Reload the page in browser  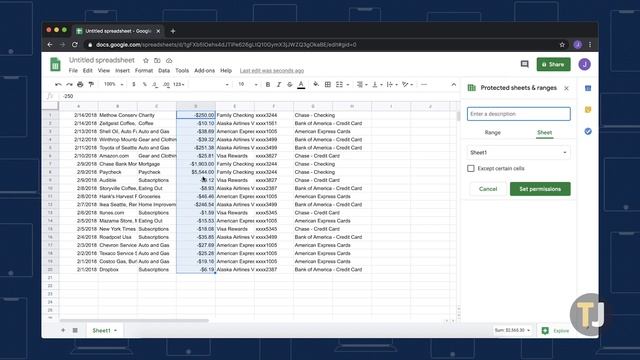pos(75,44)
